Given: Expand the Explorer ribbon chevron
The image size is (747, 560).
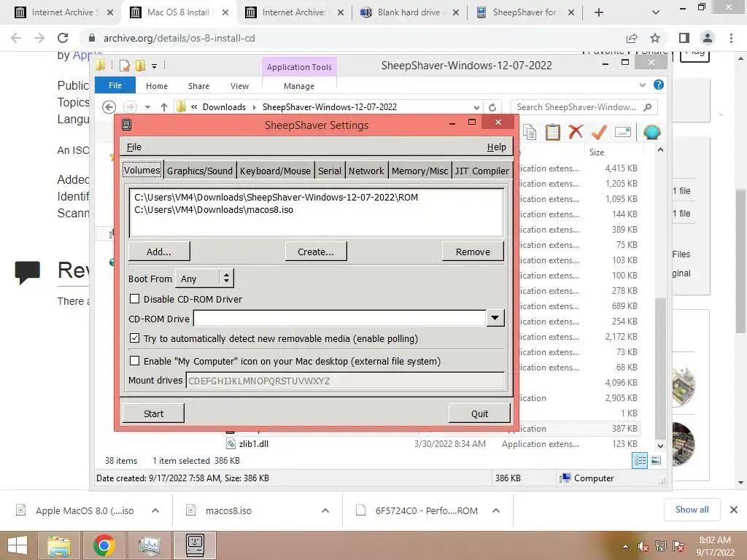Looking at the screenshot, I should click(642, 85).
